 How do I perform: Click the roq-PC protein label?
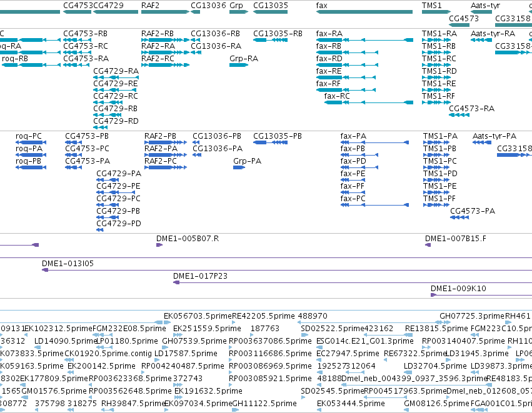point(29,136)
